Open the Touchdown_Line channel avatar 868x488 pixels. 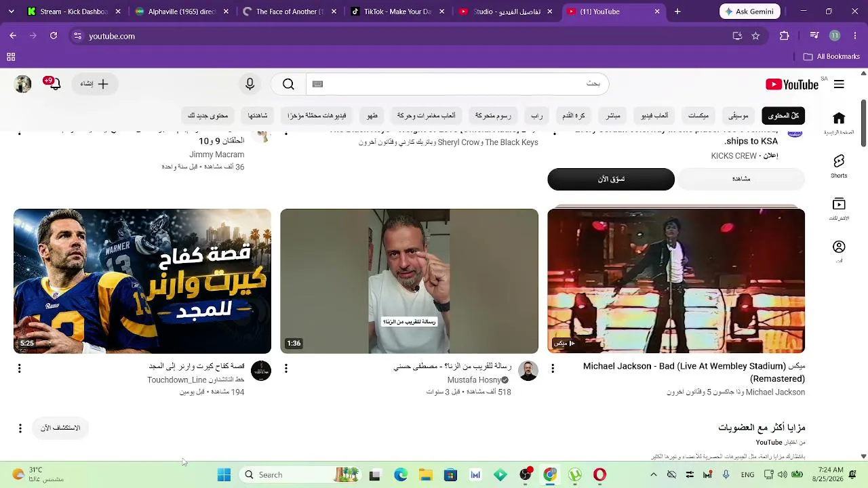(261, 371)
